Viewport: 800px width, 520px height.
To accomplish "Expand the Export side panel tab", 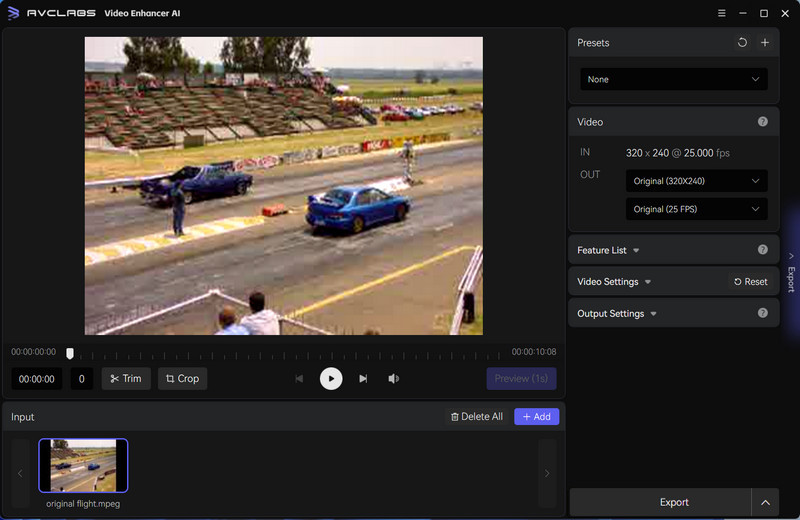I will coord(791,273).
